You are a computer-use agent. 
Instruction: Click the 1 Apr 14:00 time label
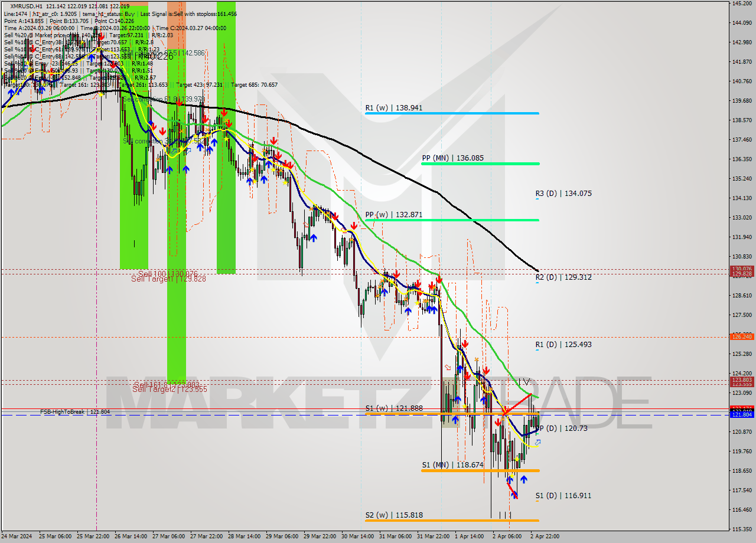(469, 537)
